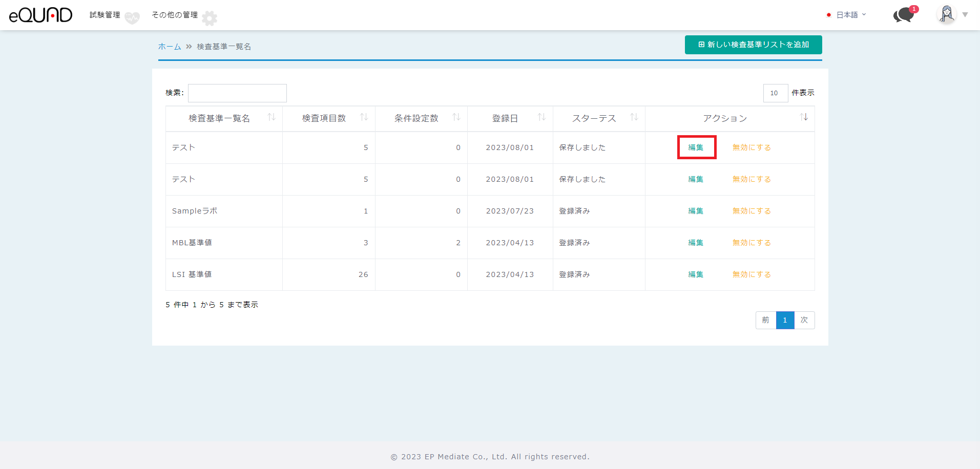The width and height of the screenshot is (980, 469).
Task: Open the 試験管理 menu
Action: click(105, 15)
